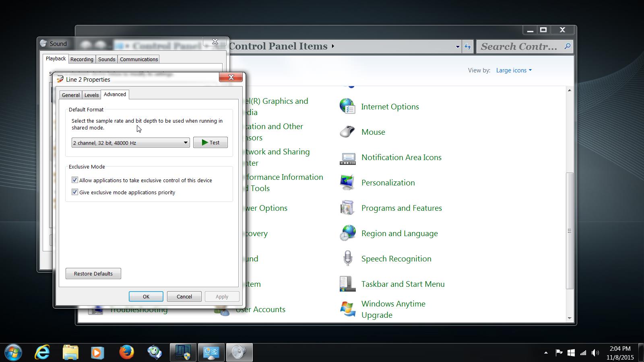
Task: Open the Windows Start button
Action: click(x=13, y=353)
